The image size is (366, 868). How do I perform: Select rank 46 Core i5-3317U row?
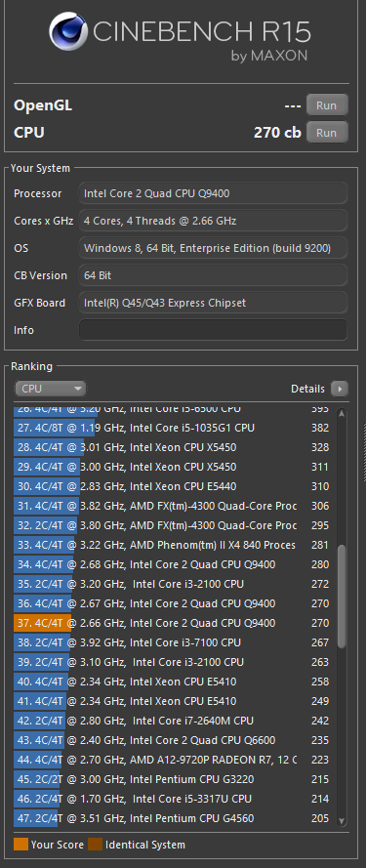click(174, 799)
